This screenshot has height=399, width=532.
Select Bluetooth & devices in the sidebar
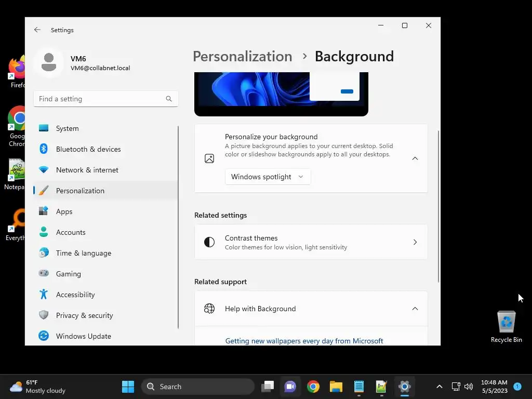point(105,149)
